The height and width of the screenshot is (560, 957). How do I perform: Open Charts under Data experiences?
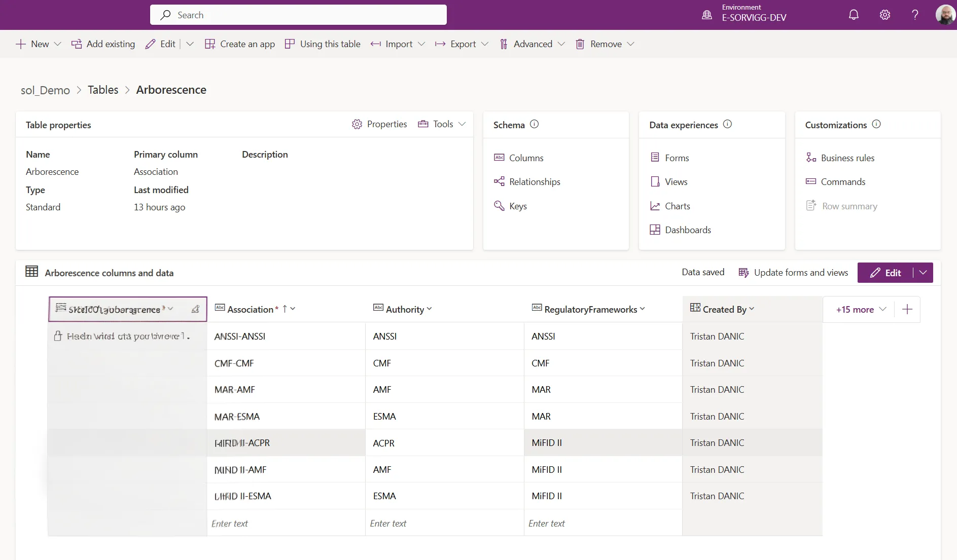[670, 206]
